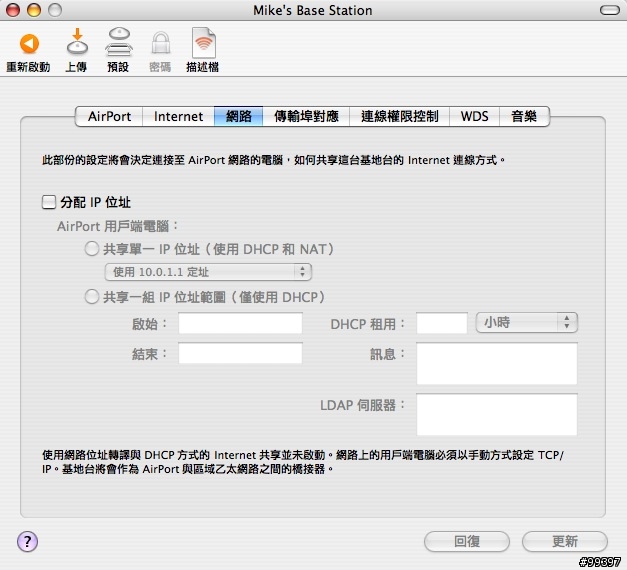Open the 描述檔 profiles icon
The image size is (627, 570).
tap(204, 42)
